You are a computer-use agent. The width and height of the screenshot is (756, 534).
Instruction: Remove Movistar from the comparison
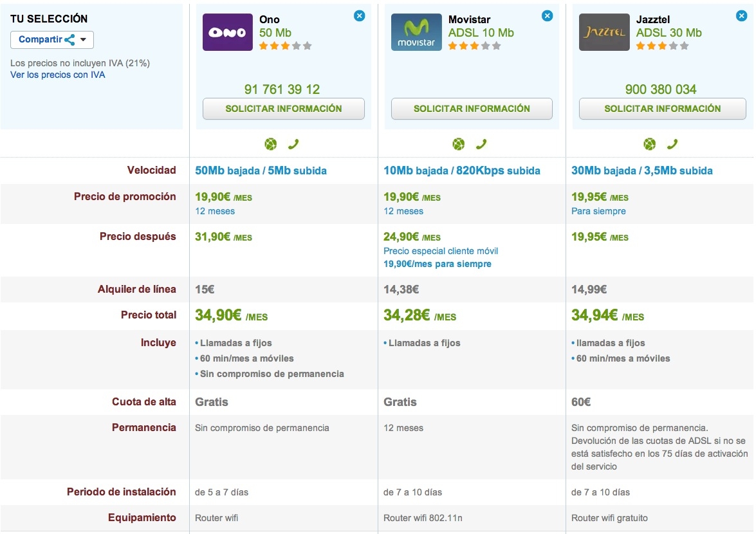click(x=548, y=16)
